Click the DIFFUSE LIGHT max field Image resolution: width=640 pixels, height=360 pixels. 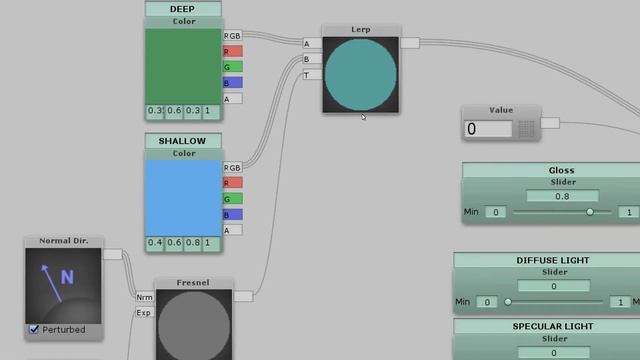(x=620, y=302)
